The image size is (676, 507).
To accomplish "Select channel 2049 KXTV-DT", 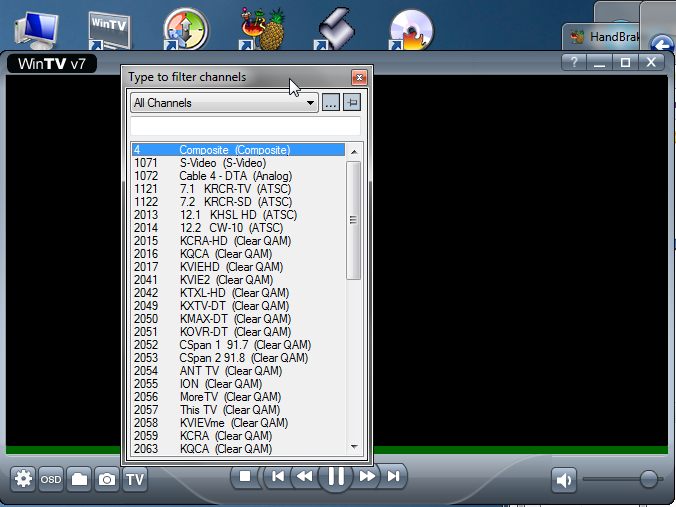I will coord(238,306).
